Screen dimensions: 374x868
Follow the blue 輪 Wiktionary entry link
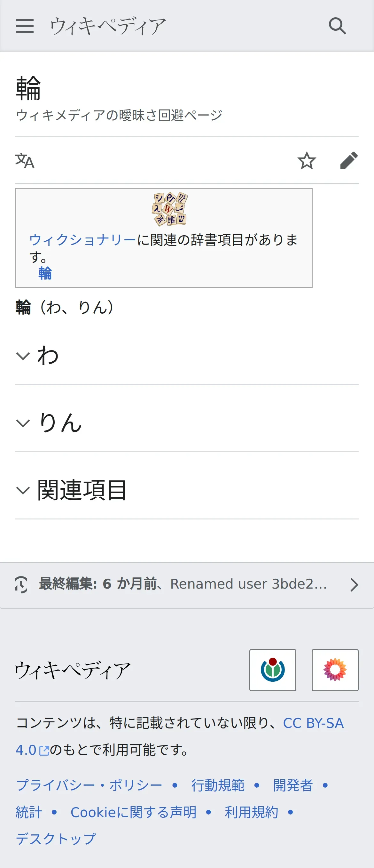click(x=45, y=273)
